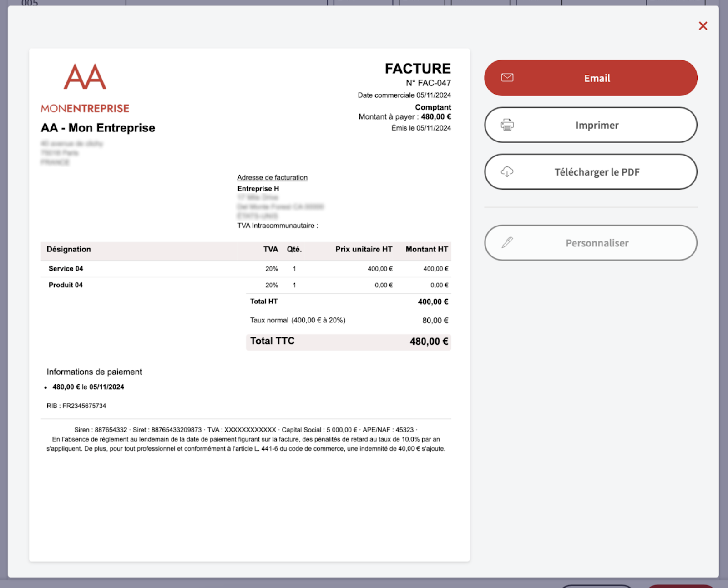Click the envelope icon on Email button
Screen dimensions: 728x588
[x=507, y=78]
